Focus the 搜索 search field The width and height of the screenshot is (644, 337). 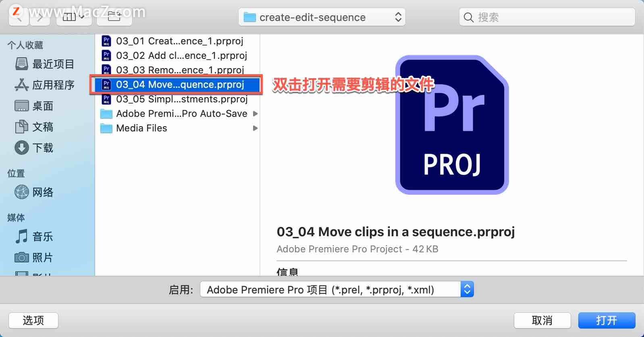(x=547, y=17)
